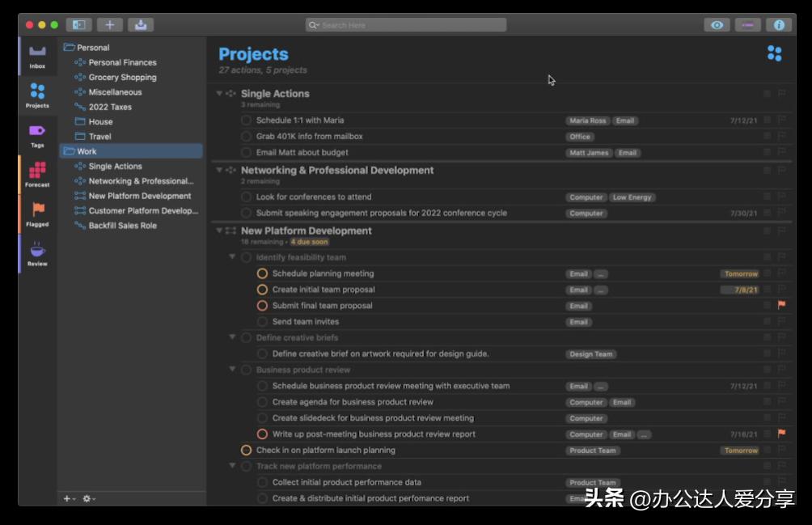Complete Look for conferences to attend
Screen dimensions: 812x525
click(246, 197)
